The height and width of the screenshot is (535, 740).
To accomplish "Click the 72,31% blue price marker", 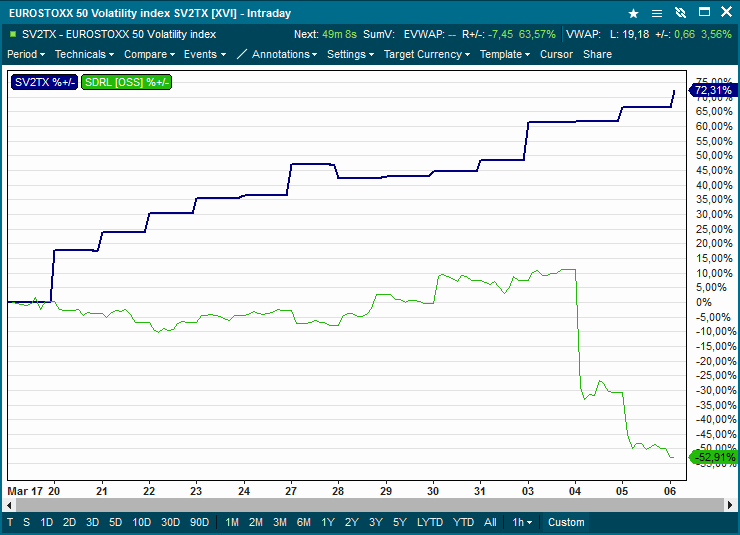I will click(x=712, y=90).
